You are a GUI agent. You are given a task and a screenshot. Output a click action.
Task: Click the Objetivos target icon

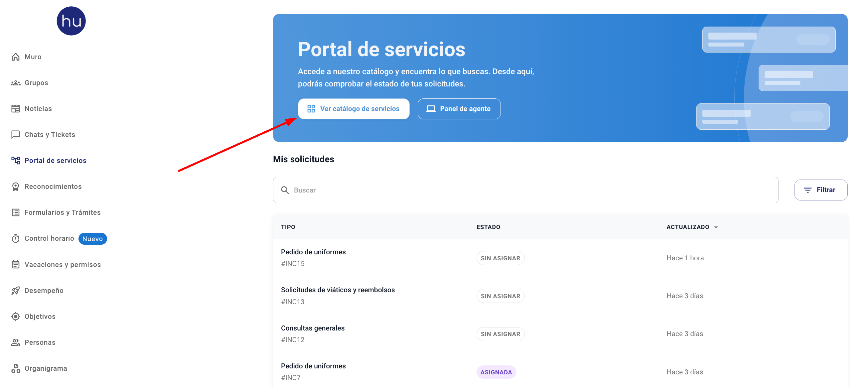coord(16,316)
